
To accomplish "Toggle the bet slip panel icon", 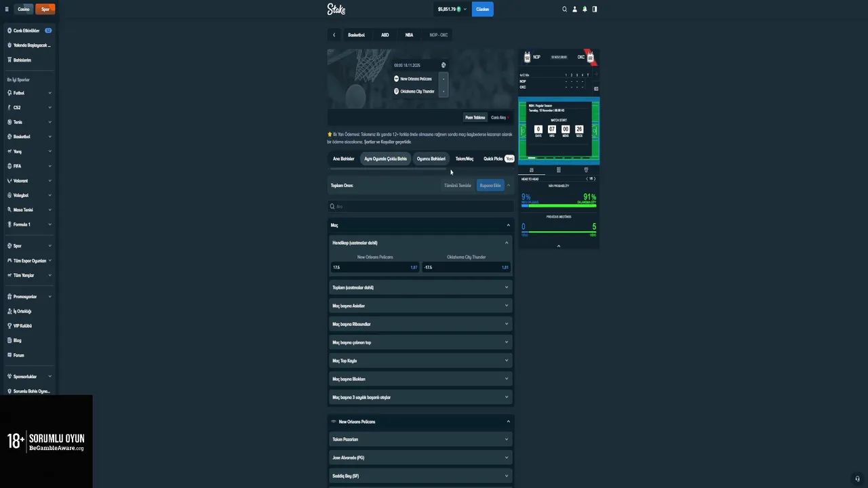I will (x=595, y=9).
